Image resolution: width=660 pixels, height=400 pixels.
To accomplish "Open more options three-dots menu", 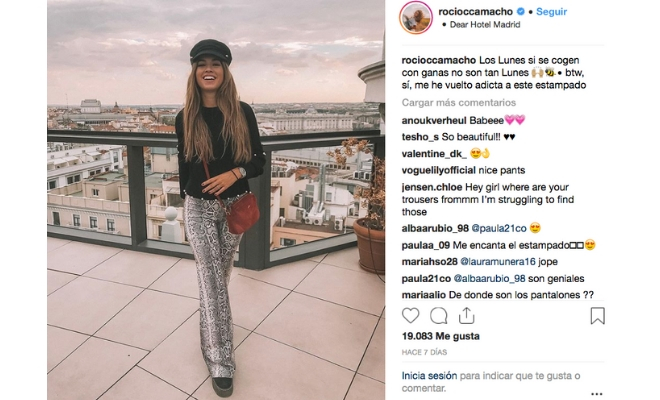I will click(596, 394).
